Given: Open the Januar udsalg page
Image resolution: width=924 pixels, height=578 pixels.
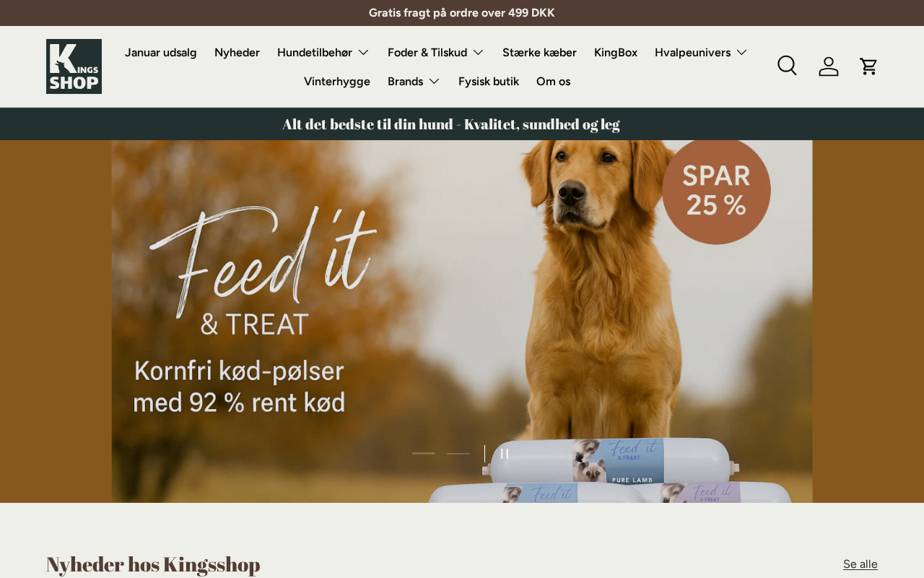Looking at the screenshot, I should point(160,52).
